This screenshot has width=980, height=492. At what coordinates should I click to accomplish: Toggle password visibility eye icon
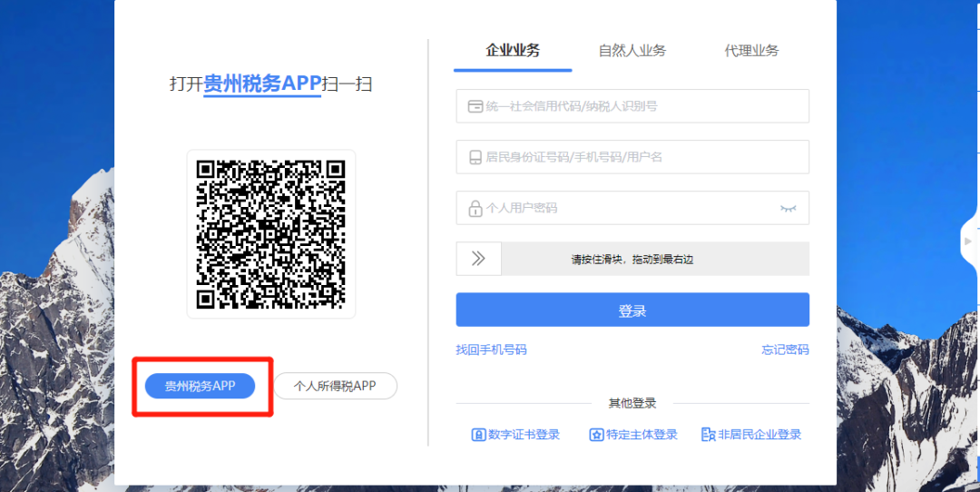tap(789, 208)
